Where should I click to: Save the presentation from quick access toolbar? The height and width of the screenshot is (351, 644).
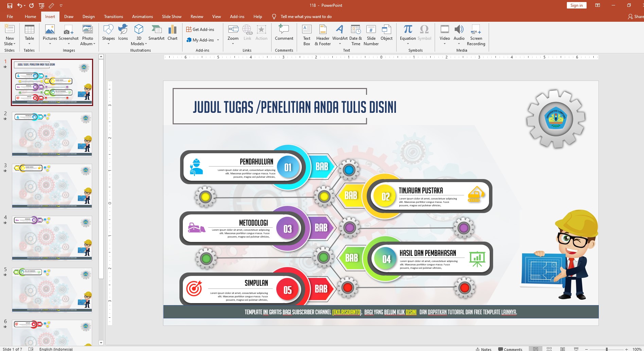pos(10,5)
